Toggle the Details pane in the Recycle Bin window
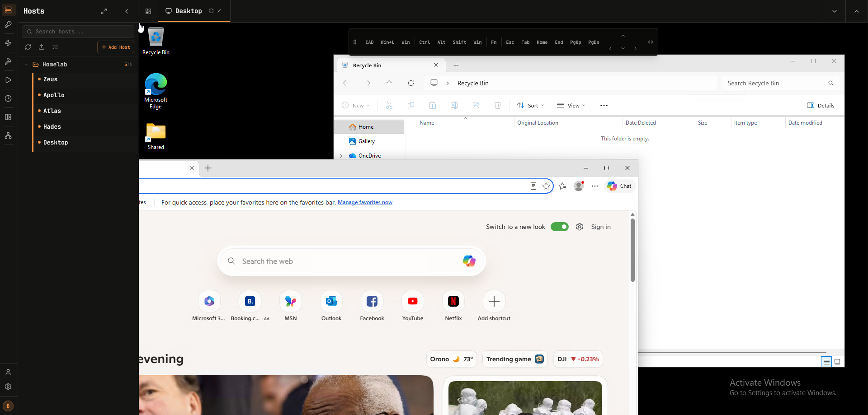 [x=821, y=106]
